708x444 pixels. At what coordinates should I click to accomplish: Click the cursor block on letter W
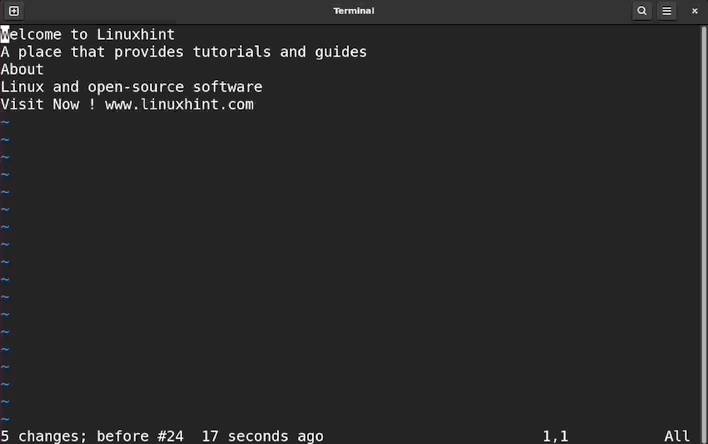5,34
